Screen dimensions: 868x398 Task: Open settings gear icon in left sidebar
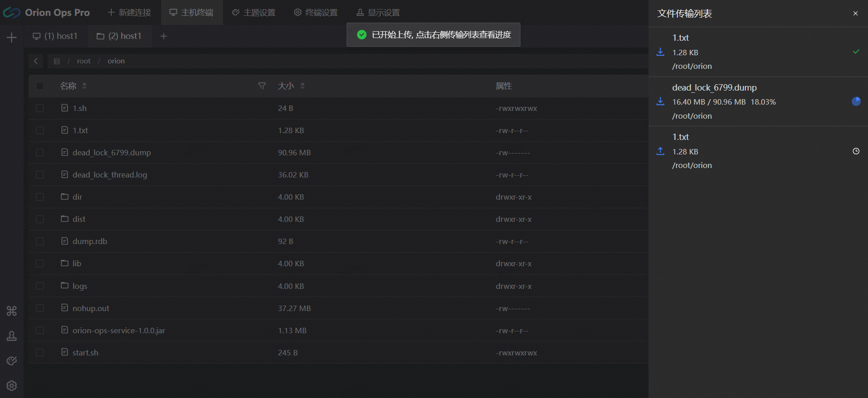pos(12,385)
